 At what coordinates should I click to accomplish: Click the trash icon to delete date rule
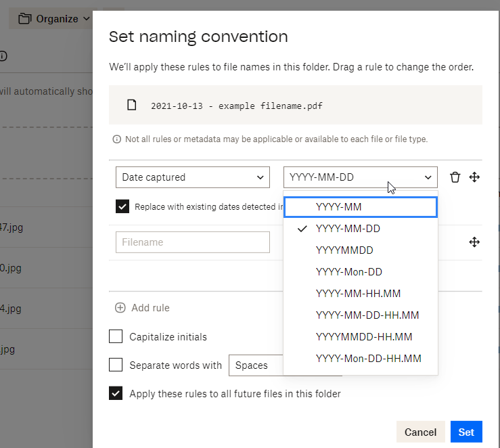click(x=455, y=177)
